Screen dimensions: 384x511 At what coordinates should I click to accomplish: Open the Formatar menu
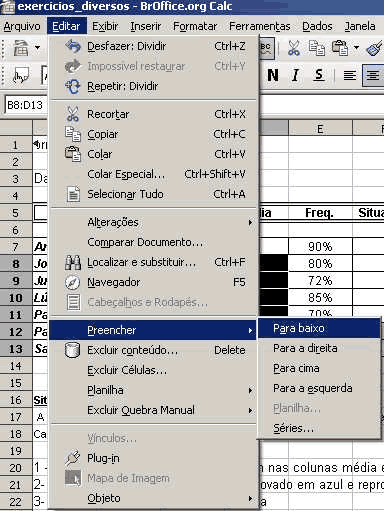[x=195, y=26]
